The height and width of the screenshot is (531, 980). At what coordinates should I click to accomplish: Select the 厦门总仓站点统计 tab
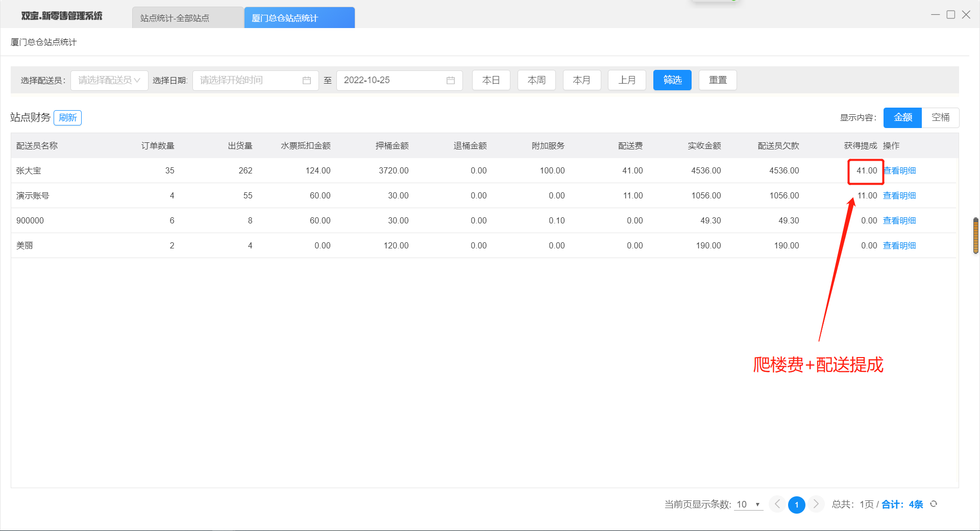point(299,18)
